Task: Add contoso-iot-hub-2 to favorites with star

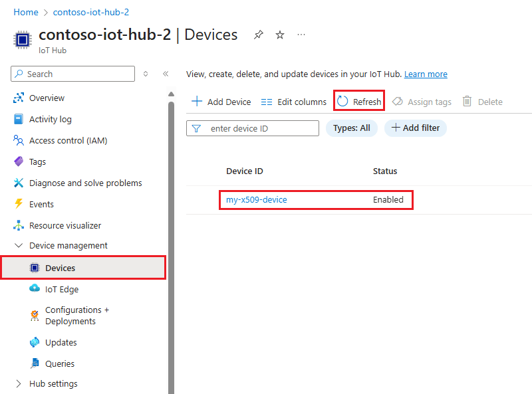Action: [280, 35]
